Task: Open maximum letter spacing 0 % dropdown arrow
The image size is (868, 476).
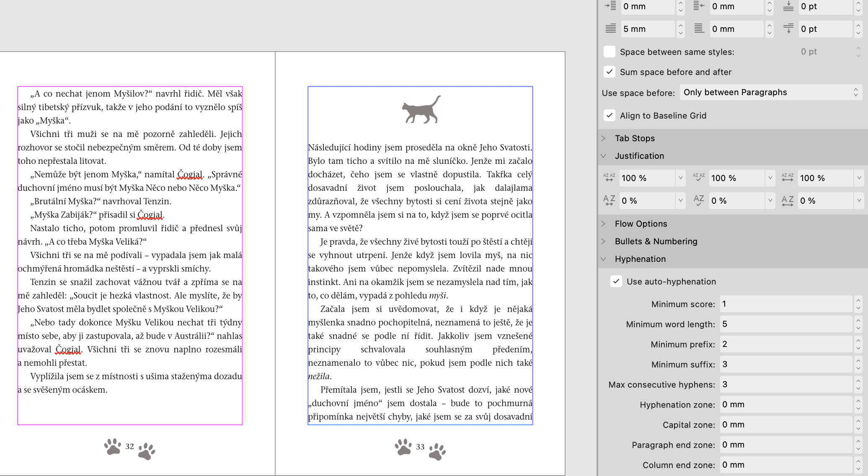Action: point(859,200)
